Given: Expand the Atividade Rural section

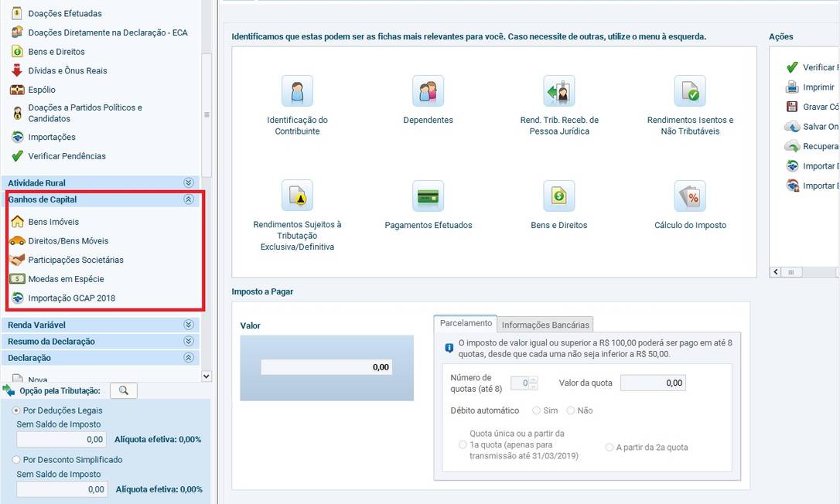Looking at the screenshot, I should coord(188,183).
